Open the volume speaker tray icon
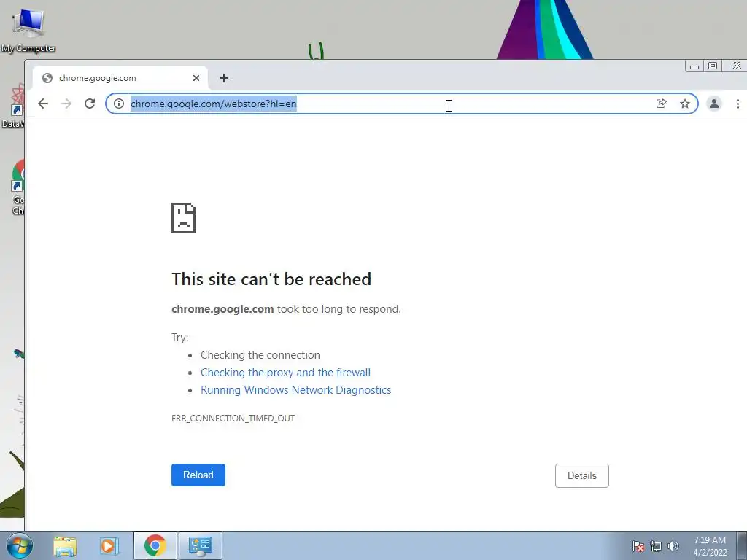Image resolution: width=747 pixels, height=560 pixels. tap(673, 546)
